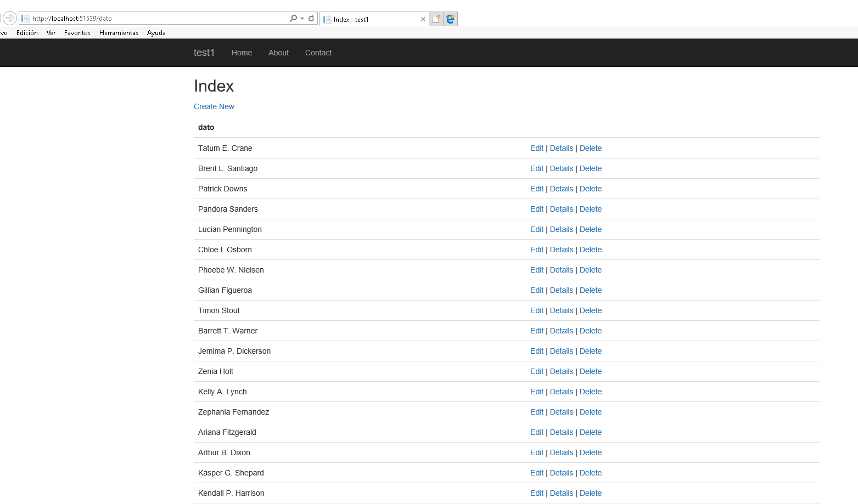
Task: Delete the Zenia Holt record
Action: [x=591, y=371]
